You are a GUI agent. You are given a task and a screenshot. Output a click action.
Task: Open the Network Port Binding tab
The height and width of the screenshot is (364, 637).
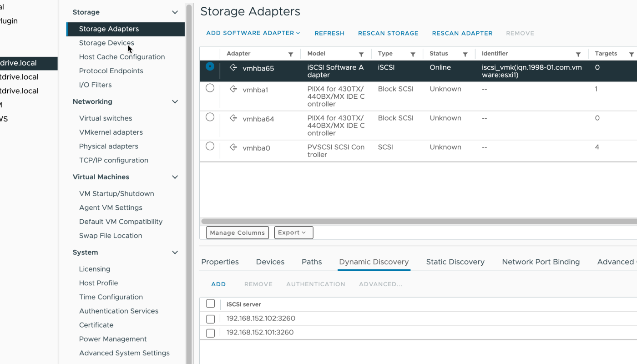[541, 262]
